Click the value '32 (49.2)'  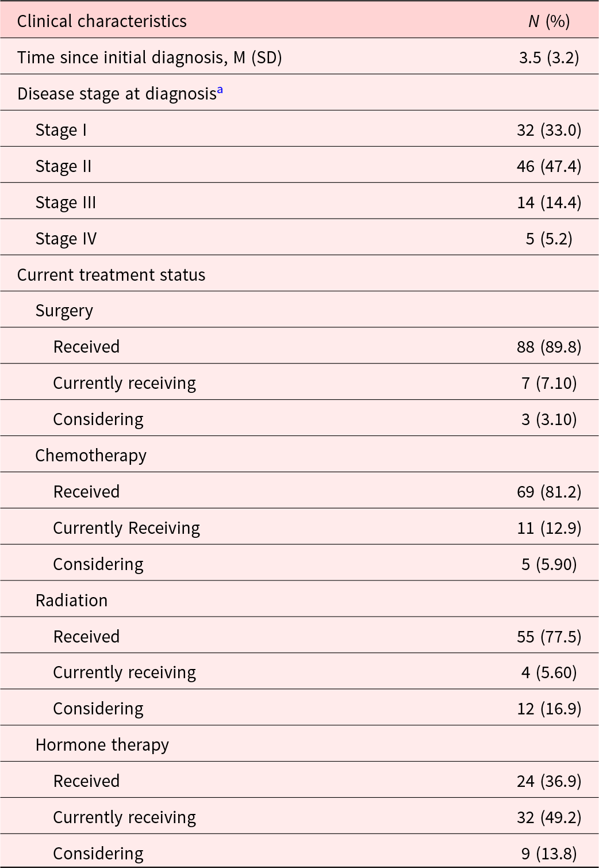549,817
